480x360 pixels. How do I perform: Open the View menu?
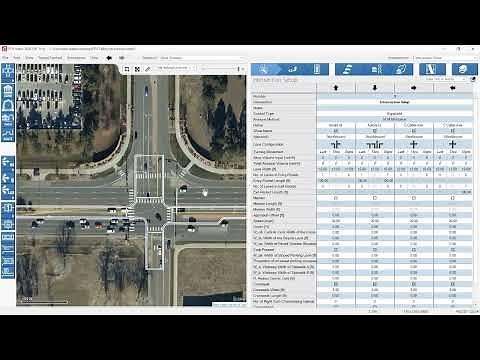tap(30, 58)
